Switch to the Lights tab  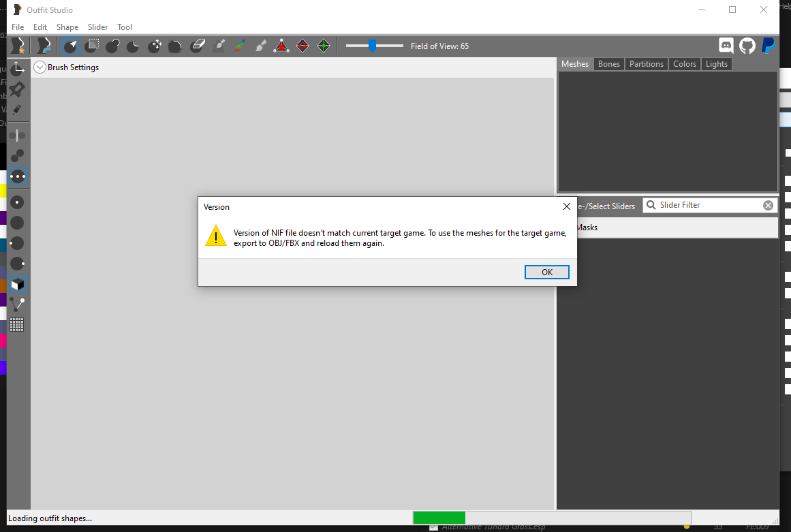716,64
